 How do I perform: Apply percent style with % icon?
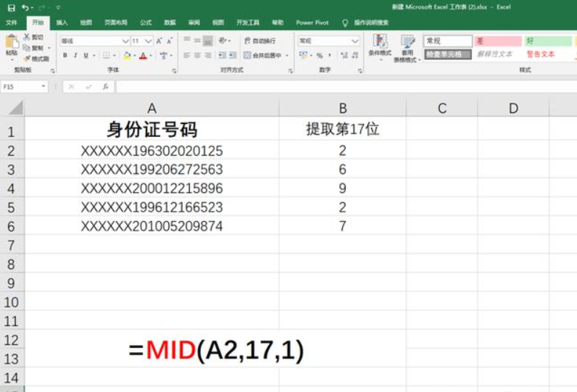point(320,56)
